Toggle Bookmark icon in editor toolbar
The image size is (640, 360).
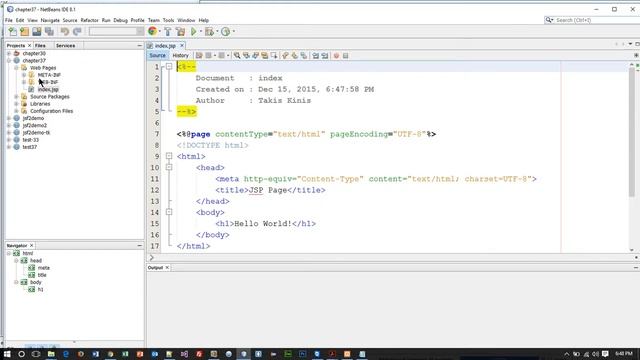click(x=304, y=56)
